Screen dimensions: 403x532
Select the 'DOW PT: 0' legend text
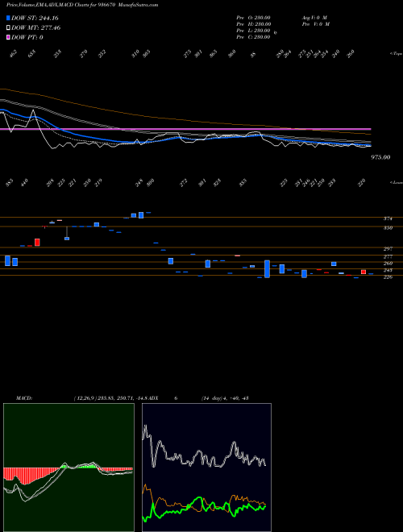coord(27,37)
